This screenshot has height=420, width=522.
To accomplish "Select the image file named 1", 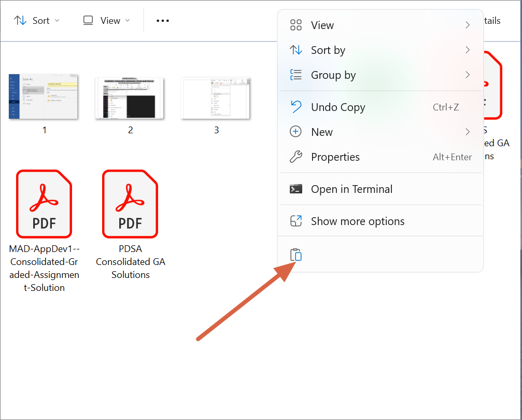I will point(44,96).
